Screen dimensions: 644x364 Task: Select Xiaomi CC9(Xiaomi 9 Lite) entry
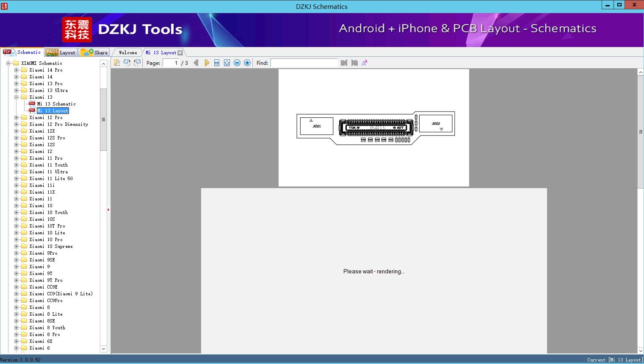pos(61,294)
